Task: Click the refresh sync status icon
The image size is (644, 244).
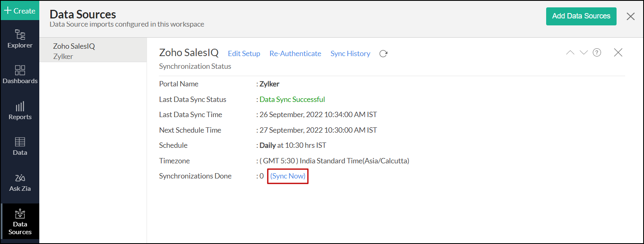Action: pyautogui.click(x=383, y=54)
